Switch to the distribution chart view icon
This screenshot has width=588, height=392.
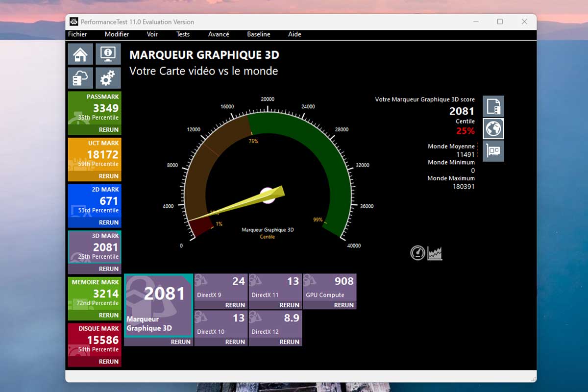tap(435, 253)
